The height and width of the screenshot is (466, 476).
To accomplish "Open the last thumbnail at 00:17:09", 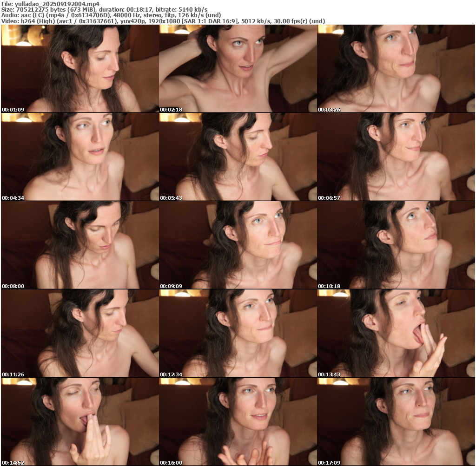I will pos(396,421).
